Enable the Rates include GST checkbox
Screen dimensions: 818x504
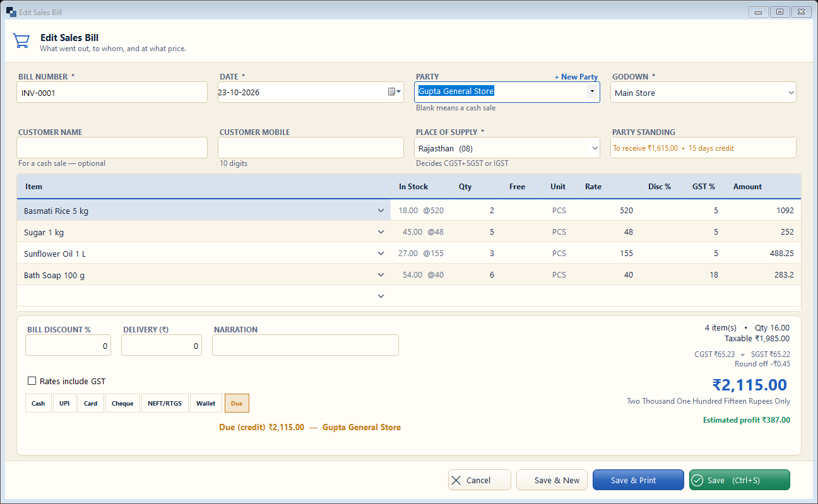32,381
